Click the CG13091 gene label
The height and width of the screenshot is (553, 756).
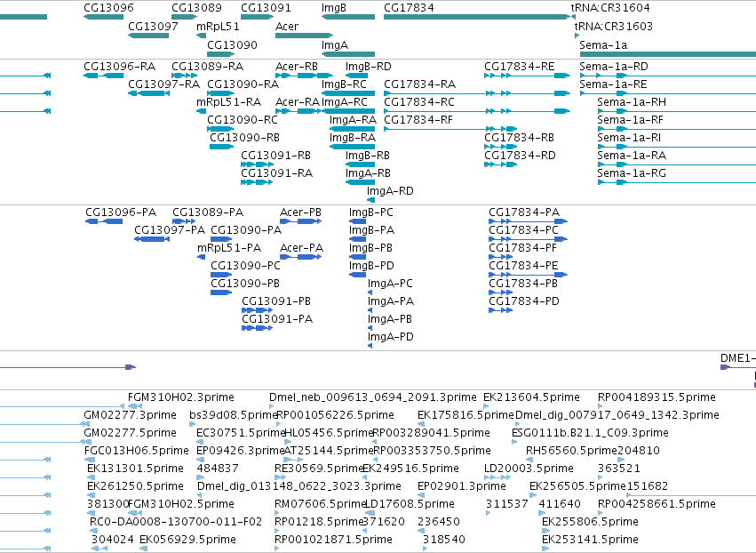click(x=266, y=8)
